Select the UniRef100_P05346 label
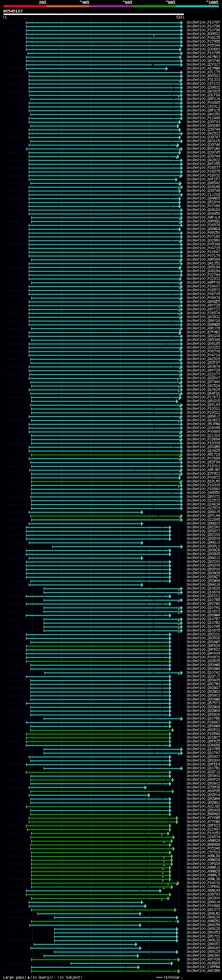 tap(203, 45)
